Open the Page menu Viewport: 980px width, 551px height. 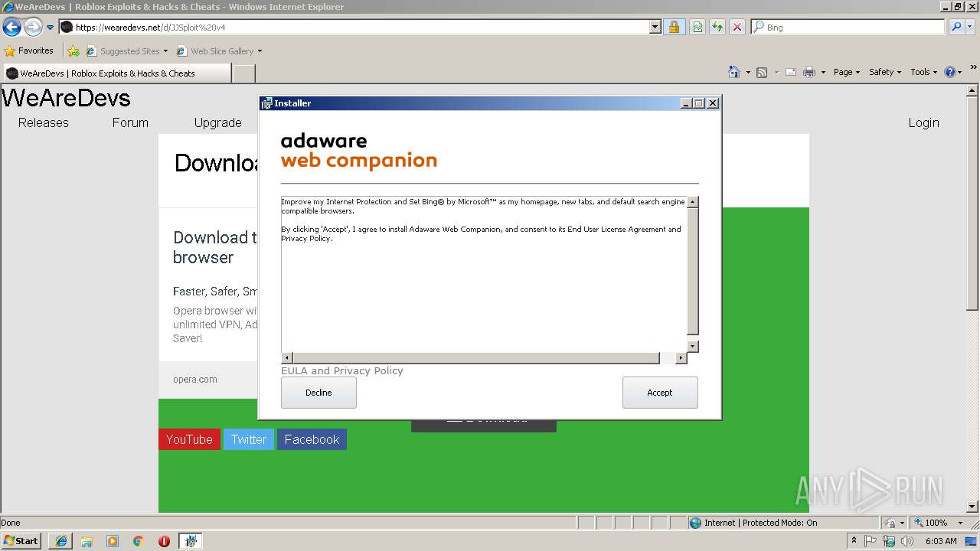pyautogui.click(x=847, y=72)
